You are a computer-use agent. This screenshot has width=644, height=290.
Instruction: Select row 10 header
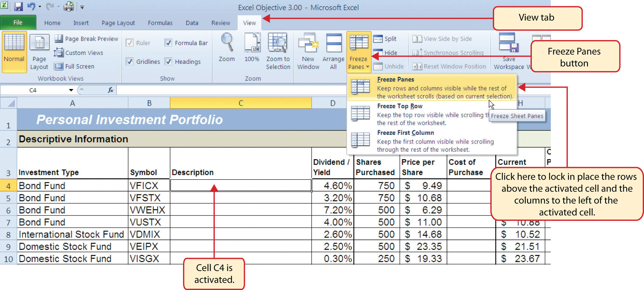(x=8, y=259)
